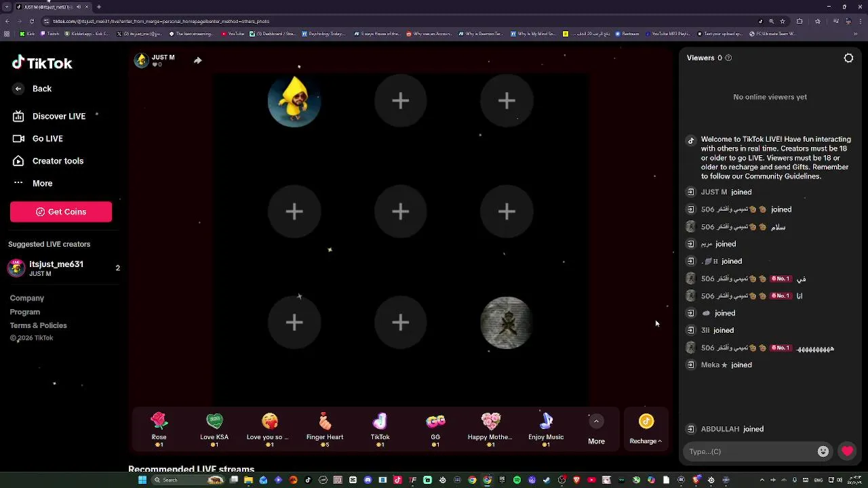Click the JUST M host avatar
Image resolution: width=868 pixels, height=488 pixels.
[x=141, y=60]
